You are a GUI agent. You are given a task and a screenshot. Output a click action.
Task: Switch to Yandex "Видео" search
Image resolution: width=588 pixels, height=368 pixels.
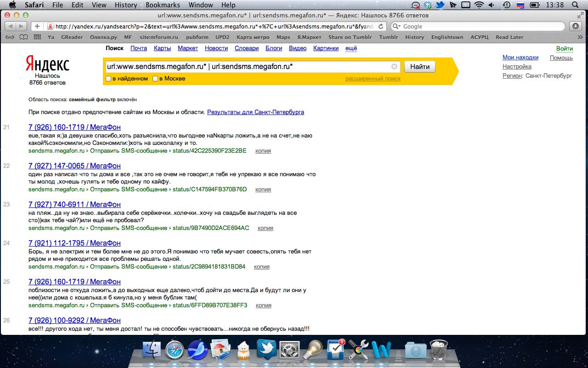(x=298, y=48)
